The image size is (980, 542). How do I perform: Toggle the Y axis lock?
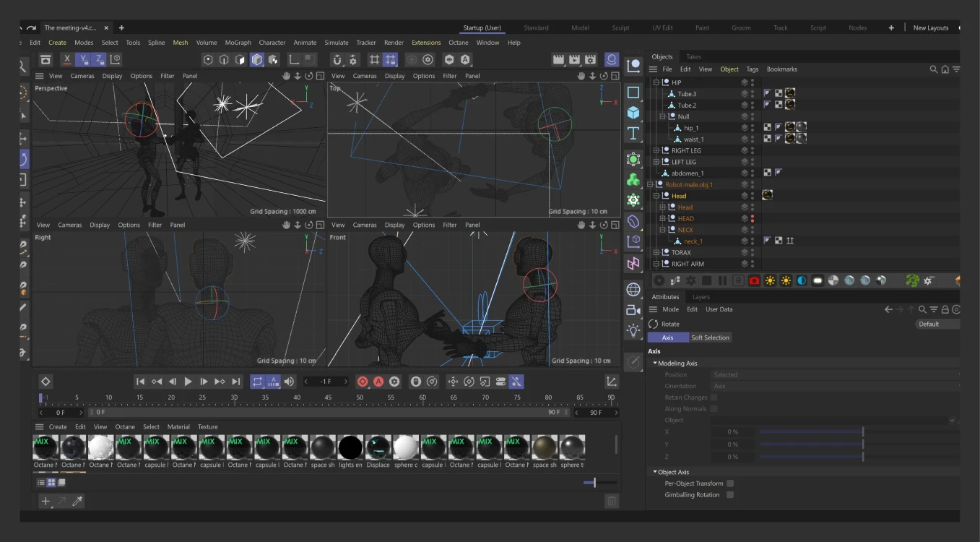[84, 59]
